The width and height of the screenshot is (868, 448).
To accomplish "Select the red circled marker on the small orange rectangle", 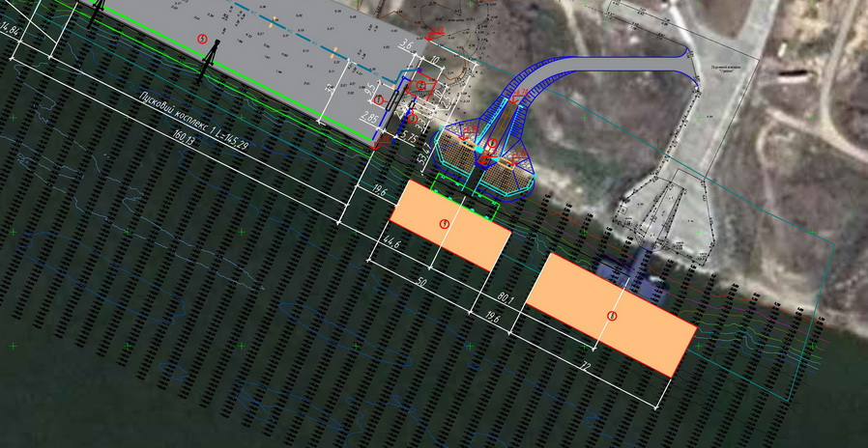I will [x=444, y=223].
